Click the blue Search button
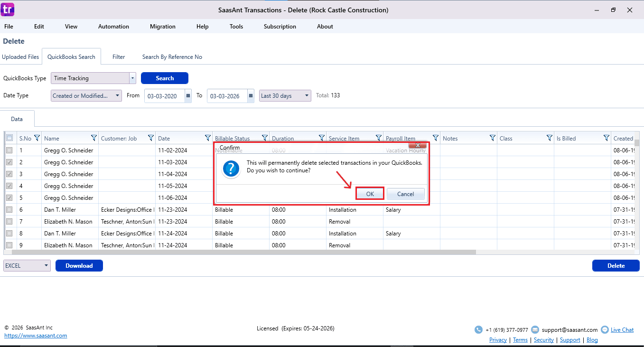This screenshot has width=644, height=347. (165, 78)
